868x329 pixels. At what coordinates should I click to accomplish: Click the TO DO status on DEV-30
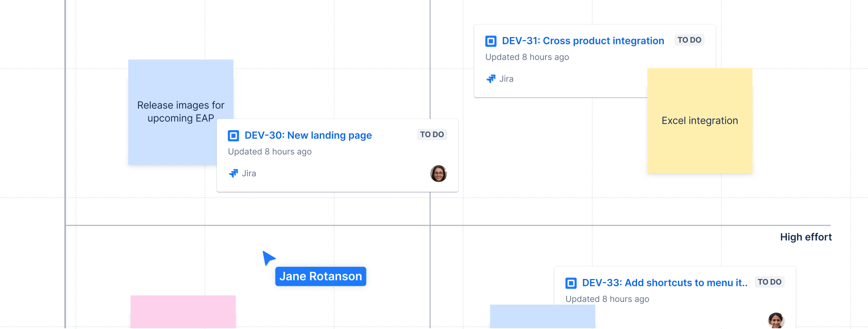[x=432, y=135]
